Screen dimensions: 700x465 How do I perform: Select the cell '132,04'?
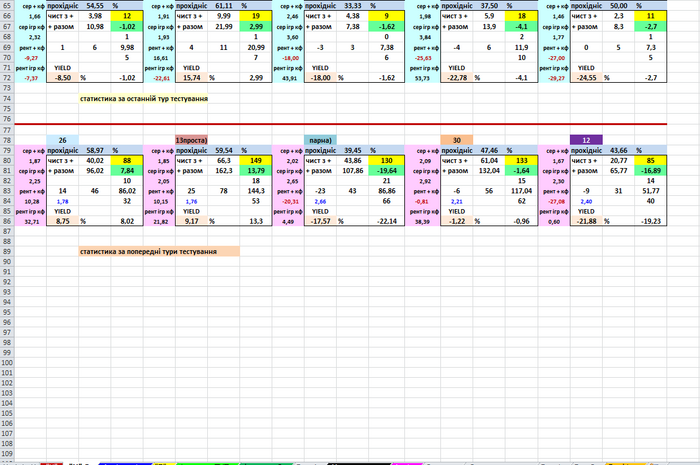click(x=489, y=171)
